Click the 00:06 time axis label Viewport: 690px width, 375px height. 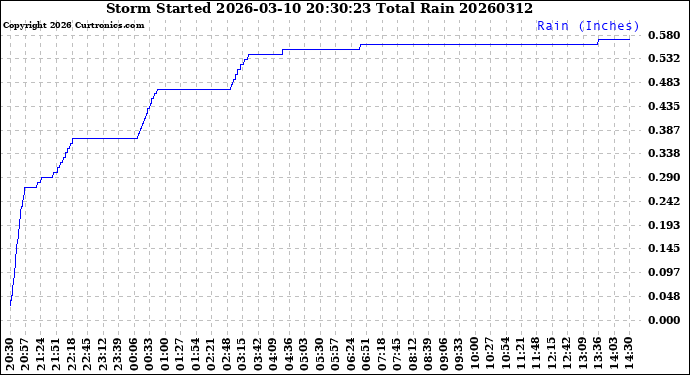tap(133, 354)
